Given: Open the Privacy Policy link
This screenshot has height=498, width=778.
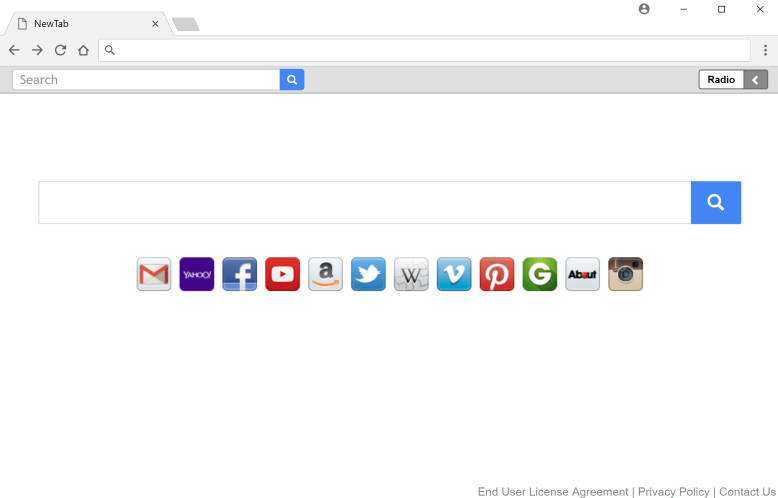Looking at the screenshot, I should (x=673, y=492).
